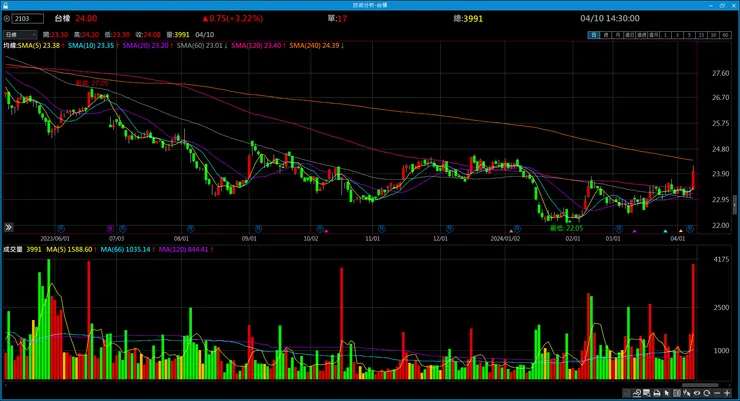
Task: Click the circular arrow icon beside stock code
Action: [7, 18]
